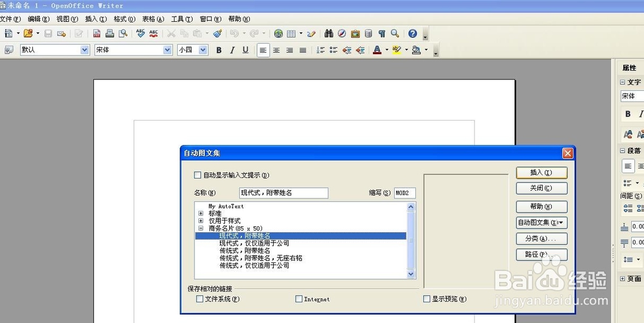
Task: Open the Gallery icon
Action: tap(355, 34)
